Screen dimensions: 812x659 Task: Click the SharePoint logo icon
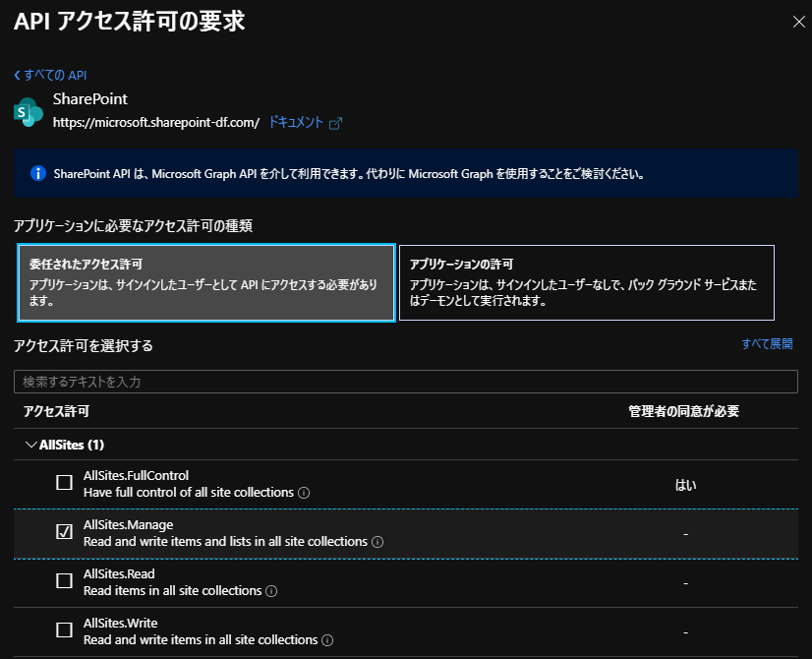click(28, 112)
